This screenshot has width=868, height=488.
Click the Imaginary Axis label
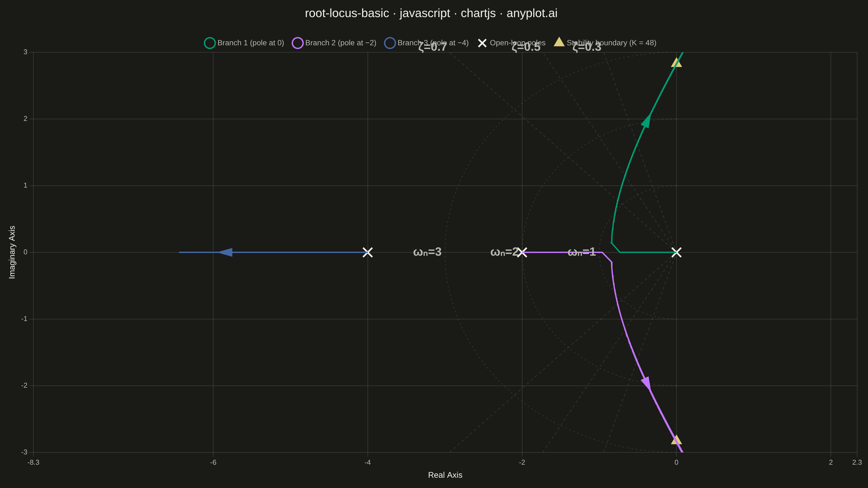pyautogui.click(x=12, y=252)
